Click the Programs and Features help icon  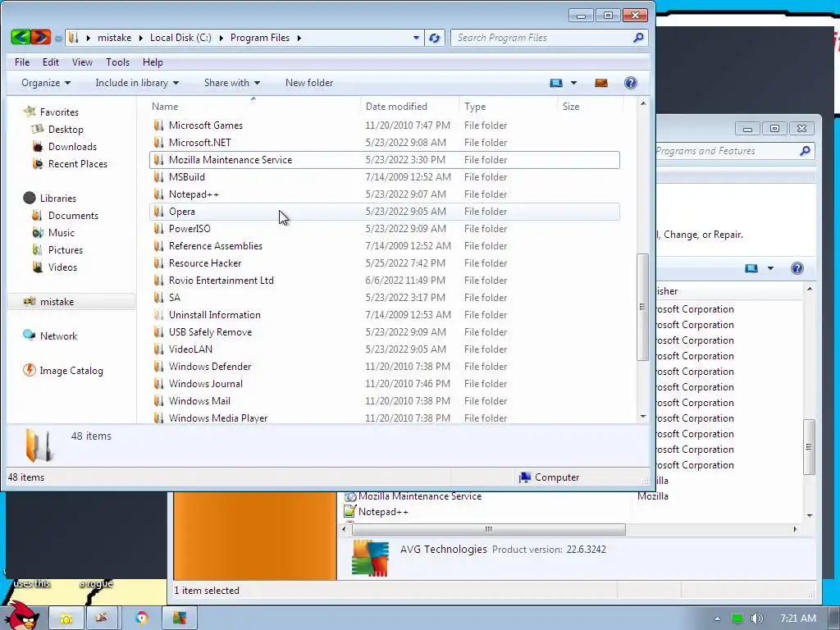(x=797, y=268)
